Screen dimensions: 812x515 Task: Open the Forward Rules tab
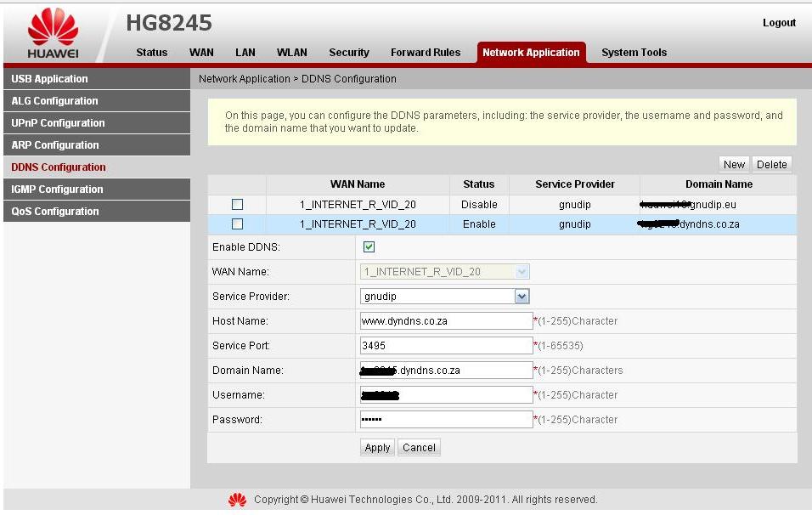click(426, 53)
